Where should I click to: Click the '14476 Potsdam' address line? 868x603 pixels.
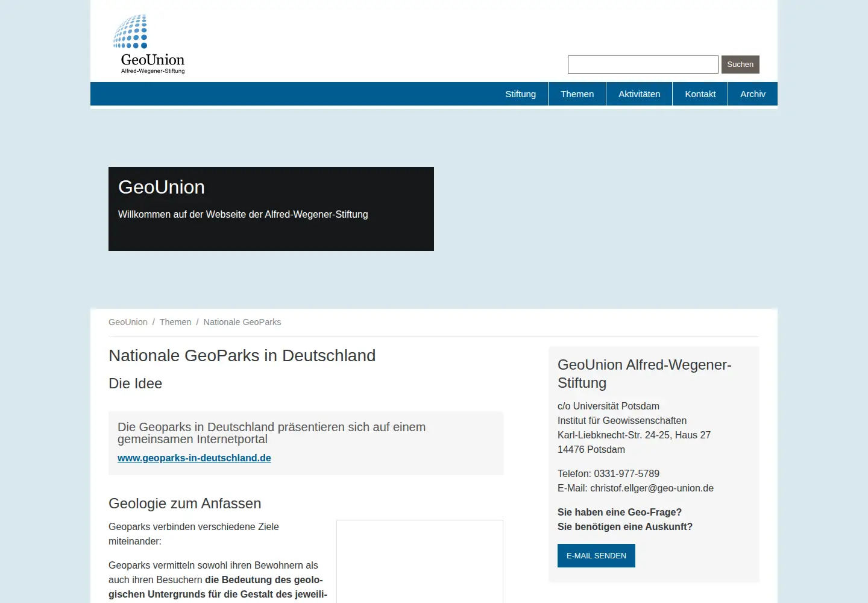click(591, 450)
